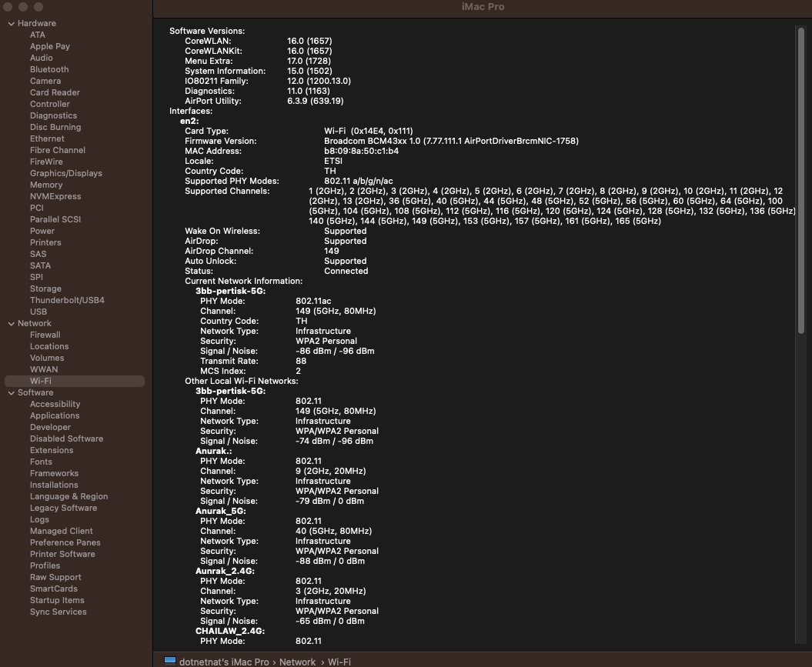The width and height of the screenshot is (812, 667).
Task: Open Diagnostics under Hardware
Action: 53,115
